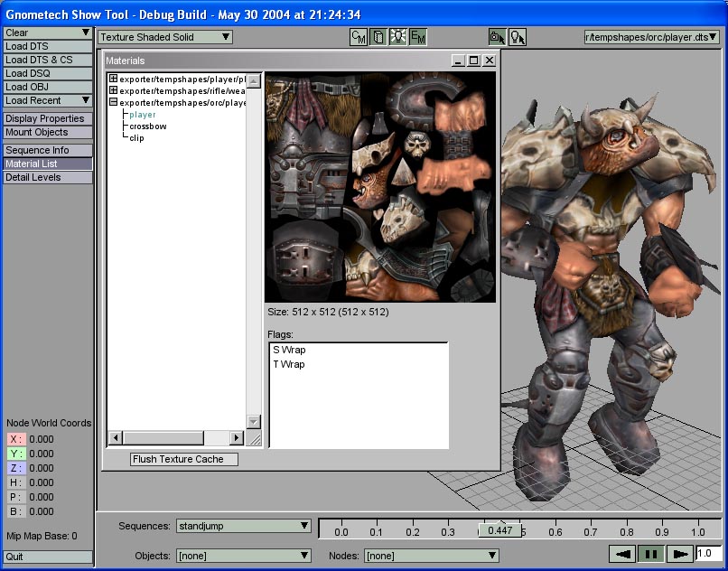
Task: Click the 0.2 mark on the timeline
Action: click(412, 532)
